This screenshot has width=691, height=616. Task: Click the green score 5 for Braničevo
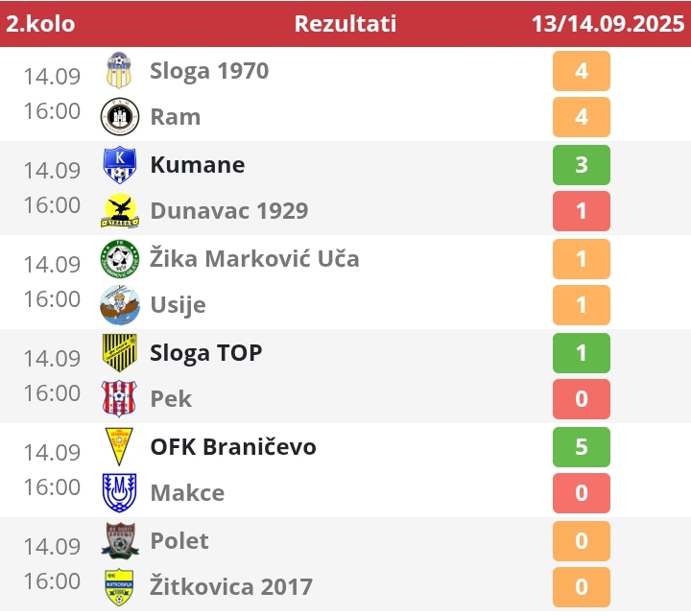click(582, 447)
